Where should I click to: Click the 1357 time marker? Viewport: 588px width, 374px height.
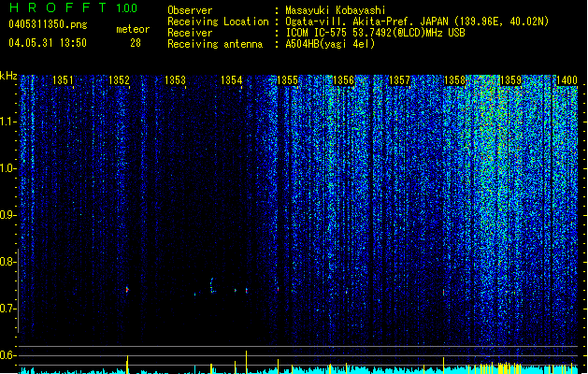pos(399,80)
